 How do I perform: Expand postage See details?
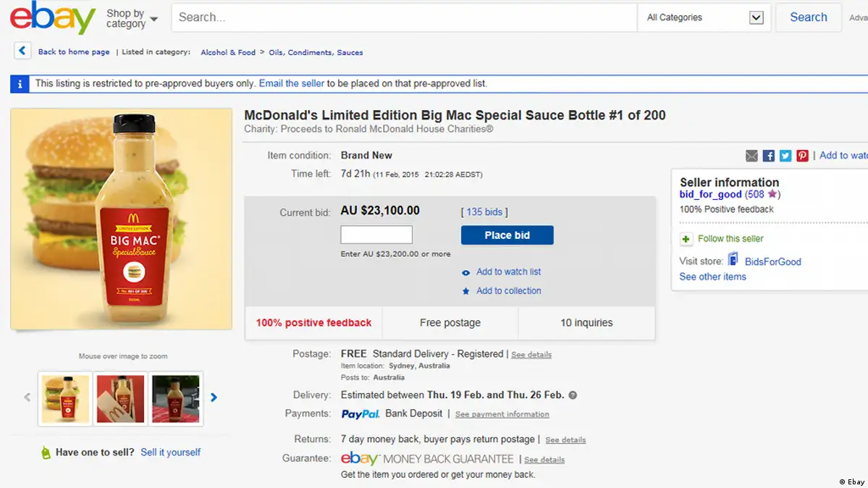(531, 355)
